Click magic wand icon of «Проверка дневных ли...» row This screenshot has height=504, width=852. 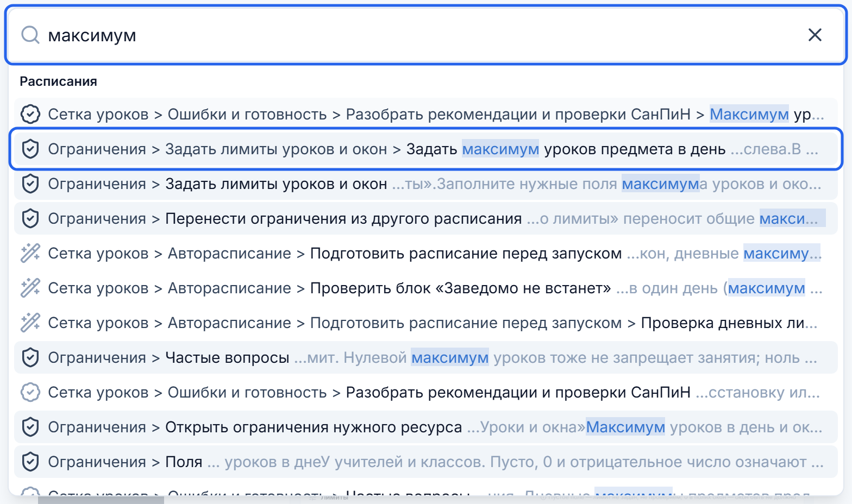pyautogui.click(x=30, y=323)
